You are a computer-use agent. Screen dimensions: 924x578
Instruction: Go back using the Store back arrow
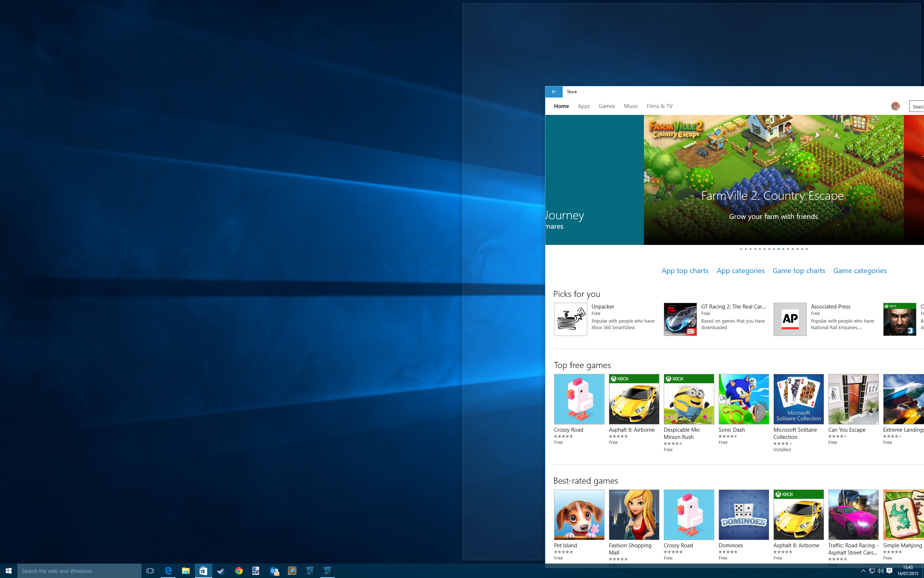click(x=554, y=92)
